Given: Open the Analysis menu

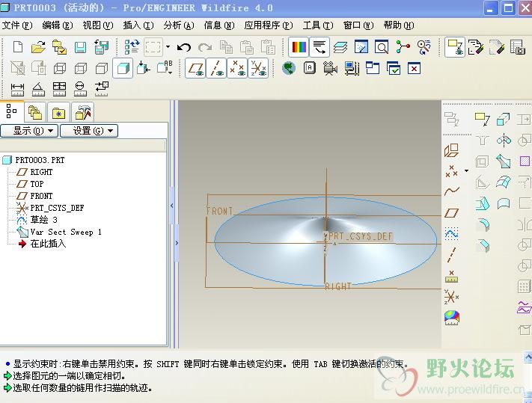Looking at the screenshot, I should [x=179, y=25].
